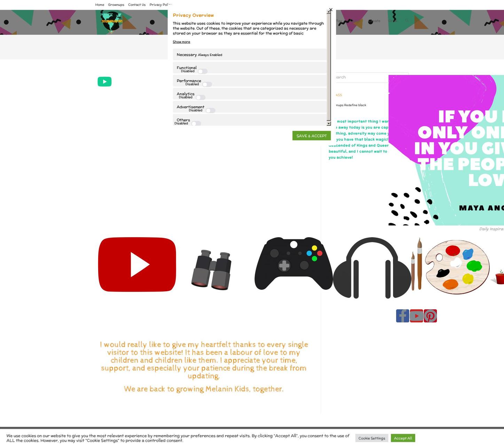Open the Facebook social icon
The height and width of the screenshot is (447, 504).
402,316
